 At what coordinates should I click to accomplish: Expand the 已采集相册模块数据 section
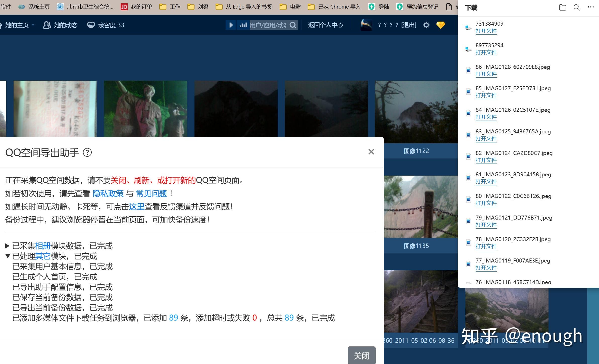tap(7, 246)
